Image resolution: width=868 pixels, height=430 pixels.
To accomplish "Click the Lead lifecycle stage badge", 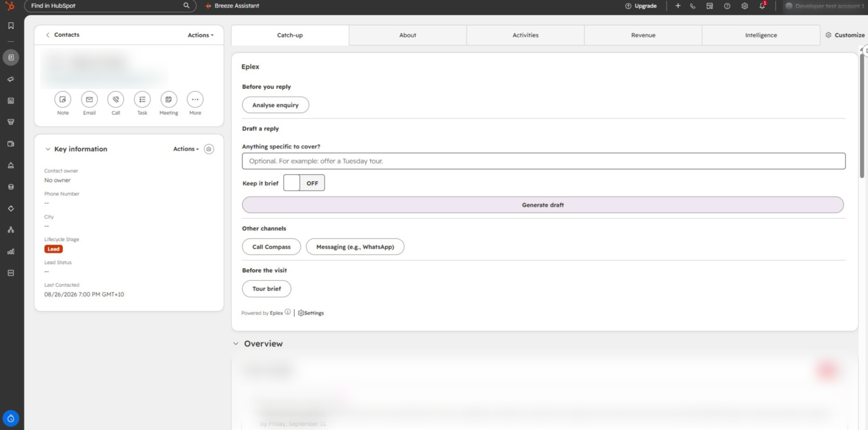I will [53, 249].
